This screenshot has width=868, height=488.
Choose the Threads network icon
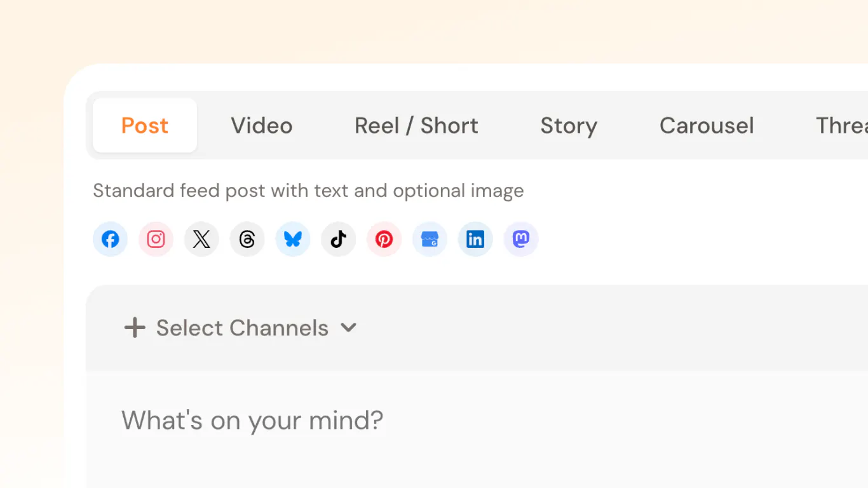click(x=247, y=240)
